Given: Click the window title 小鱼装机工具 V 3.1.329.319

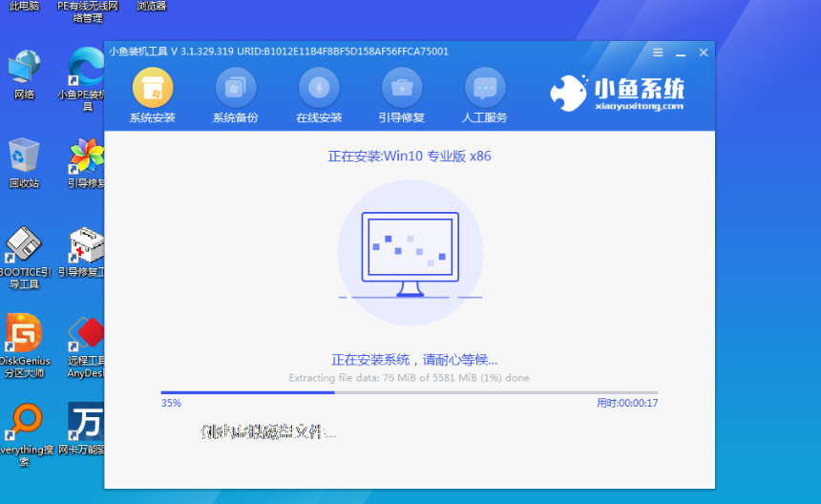Looking at the screenshot, I should click(171, 52).
